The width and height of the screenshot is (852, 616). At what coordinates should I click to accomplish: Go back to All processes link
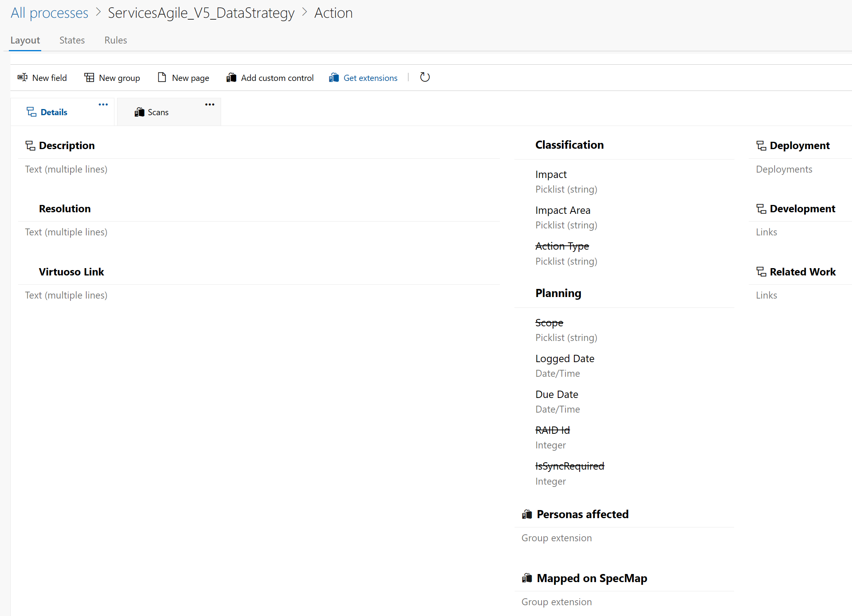(x=49, y=13)
